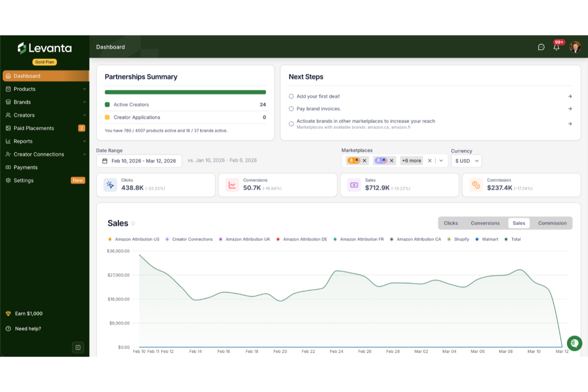Click the calendar icon in Date Range
Screen dimensions: 588x392
105,160
